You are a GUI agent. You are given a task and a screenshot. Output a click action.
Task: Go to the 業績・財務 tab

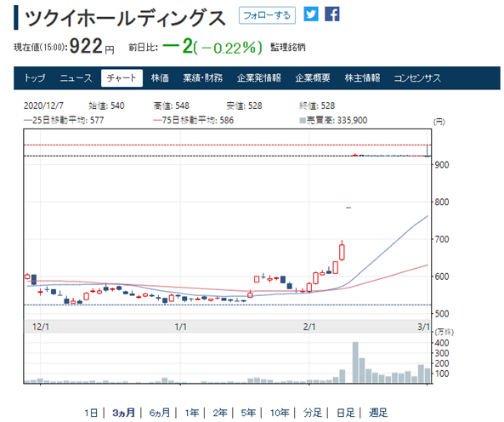tap(203, 77)
